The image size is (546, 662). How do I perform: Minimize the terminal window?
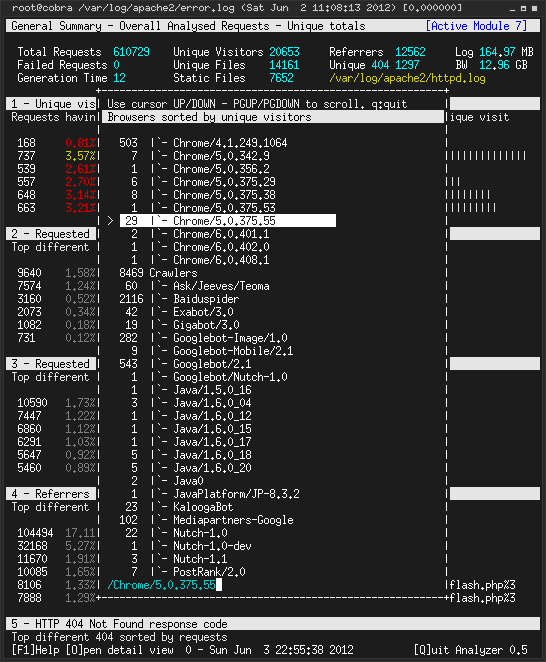[x=513, y=8]
